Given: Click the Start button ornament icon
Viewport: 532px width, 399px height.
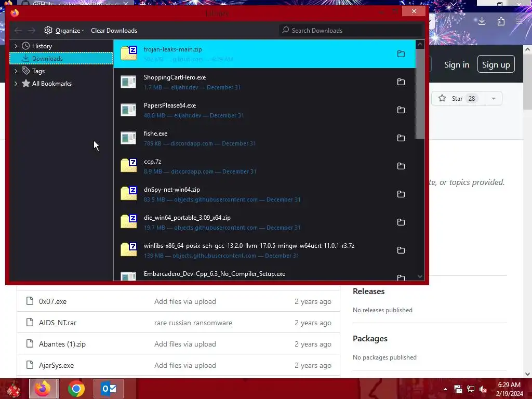Looking at the screenshot, I should point(14,389).
